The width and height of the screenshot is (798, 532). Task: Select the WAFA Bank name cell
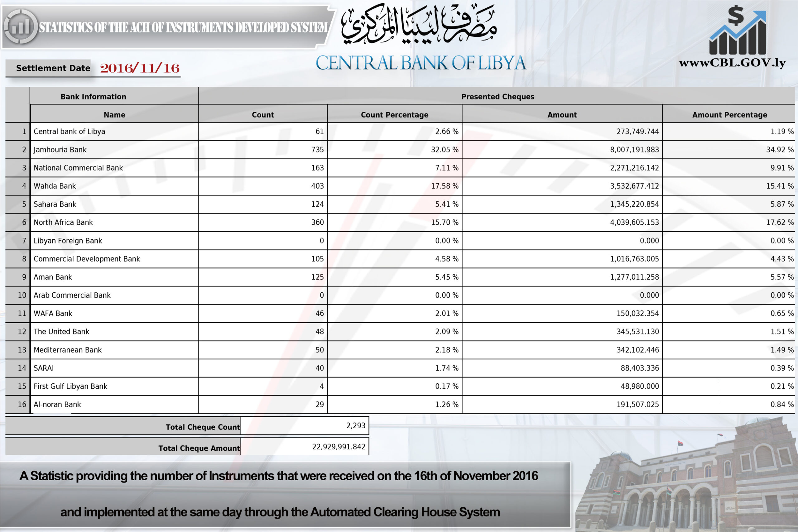pyautogui.click(x=114, y=314)
